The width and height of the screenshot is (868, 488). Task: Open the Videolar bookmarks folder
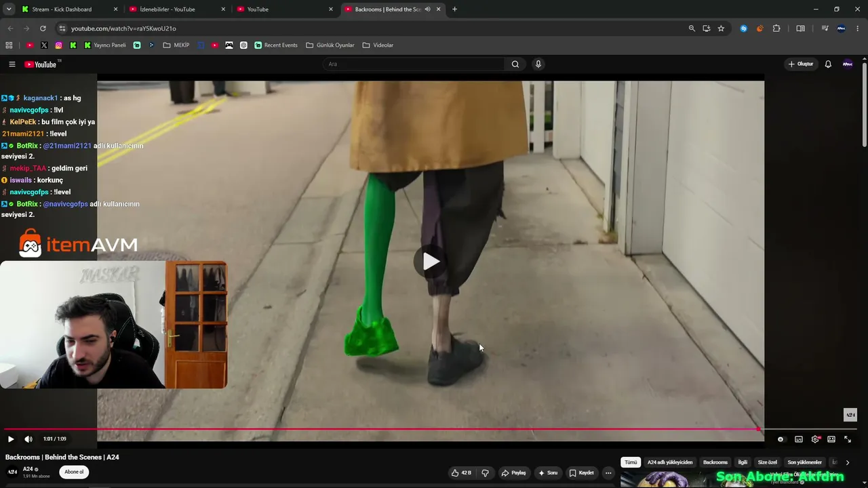pos(378,45)
